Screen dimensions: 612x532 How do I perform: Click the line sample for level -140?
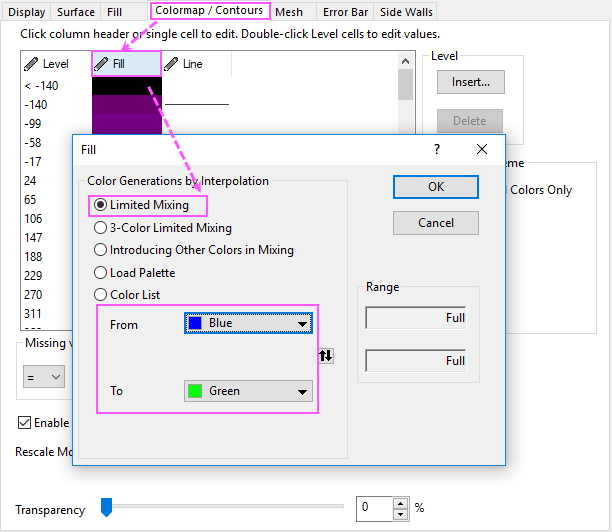197,105
